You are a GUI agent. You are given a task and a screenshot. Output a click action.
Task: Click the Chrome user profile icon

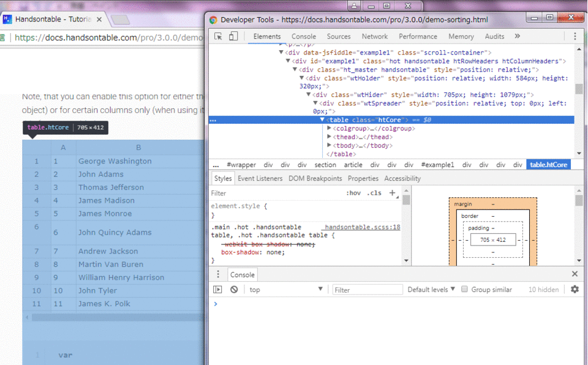(353, 6)
